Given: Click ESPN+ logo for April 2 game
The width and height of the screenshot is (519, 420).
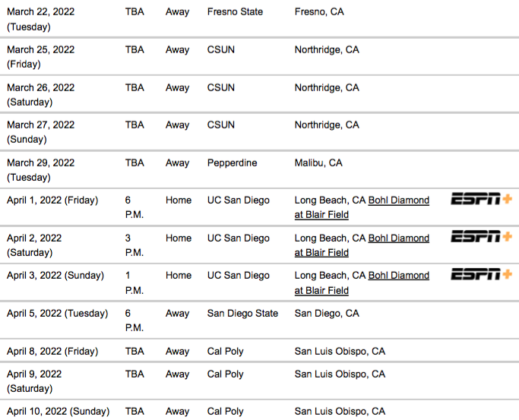Looking at the screenshot, I should 481,236.
